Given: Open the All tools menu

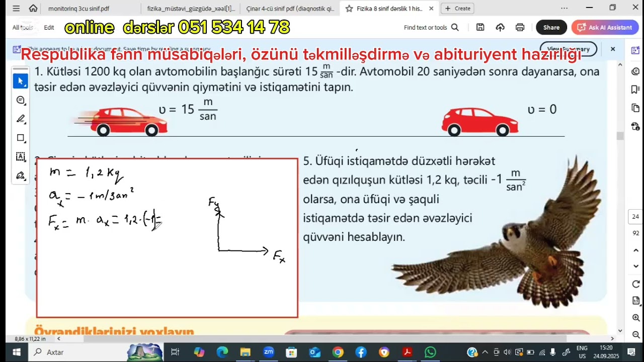Looking at the screenshot, I should [x=23, y=28].
